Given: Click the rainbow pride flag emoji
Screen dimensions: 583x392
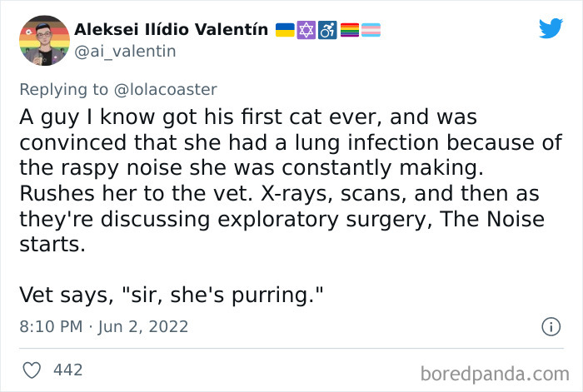Looking at the screenshot, I should point(349,30).
